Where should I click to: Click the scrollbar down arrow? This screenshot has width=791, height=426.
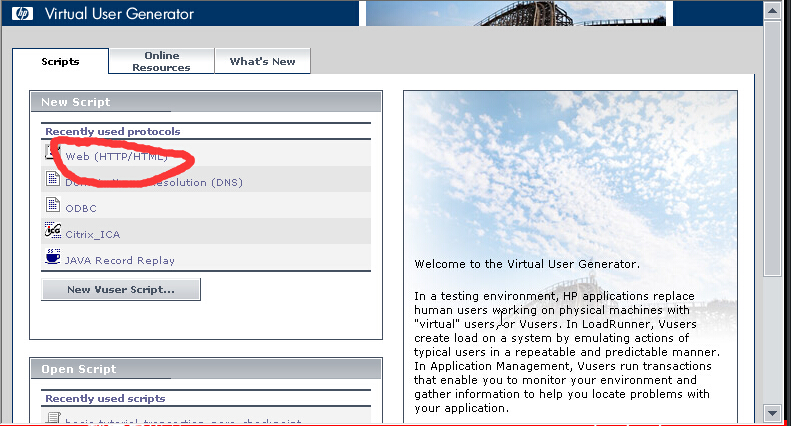pos(772,413)
